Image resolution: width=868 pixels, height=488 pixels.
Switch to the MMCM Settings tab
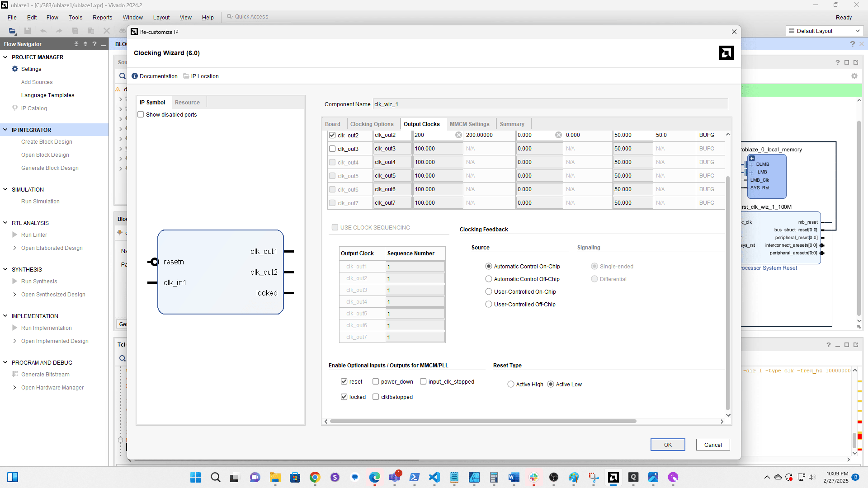point(469,124)
